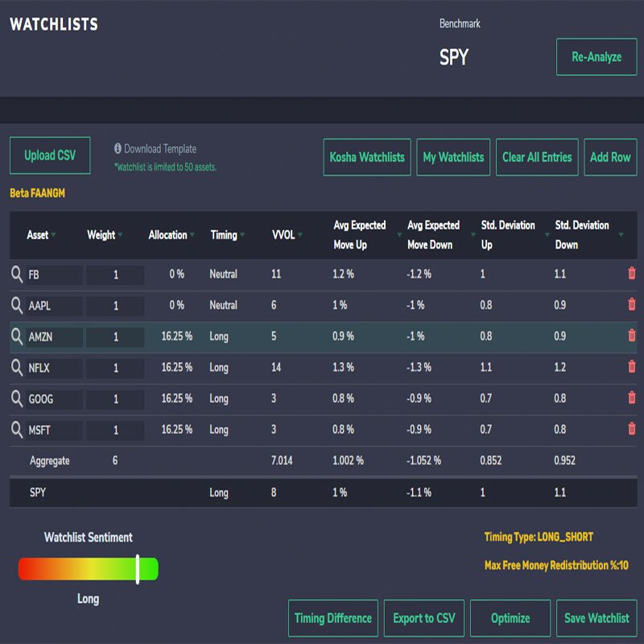
Task: Click the weight field for AMZN
Action: coord(115,337)
